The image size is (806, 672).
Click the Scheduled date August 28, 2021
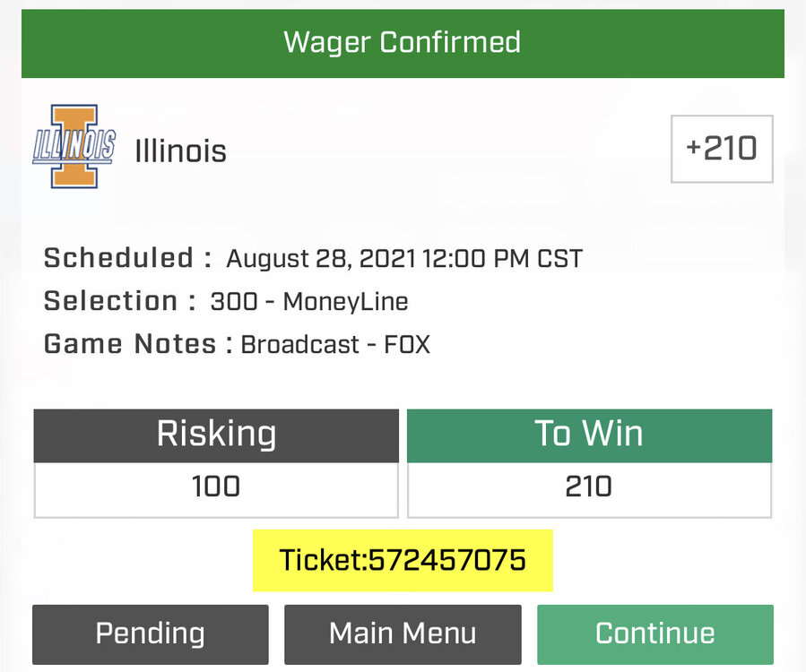pos(321,260)
